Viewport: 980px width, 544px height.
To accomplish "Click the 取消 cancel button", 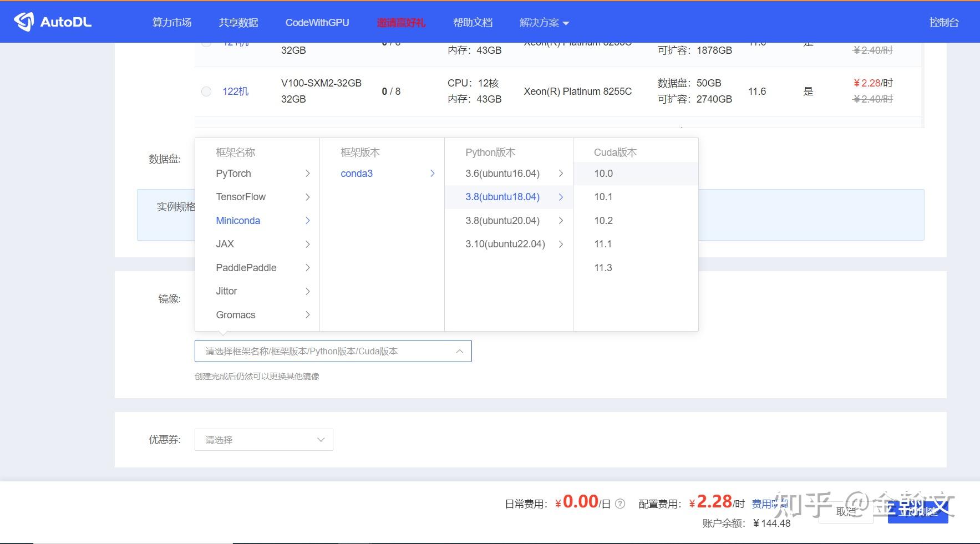I will coord(845,512).
